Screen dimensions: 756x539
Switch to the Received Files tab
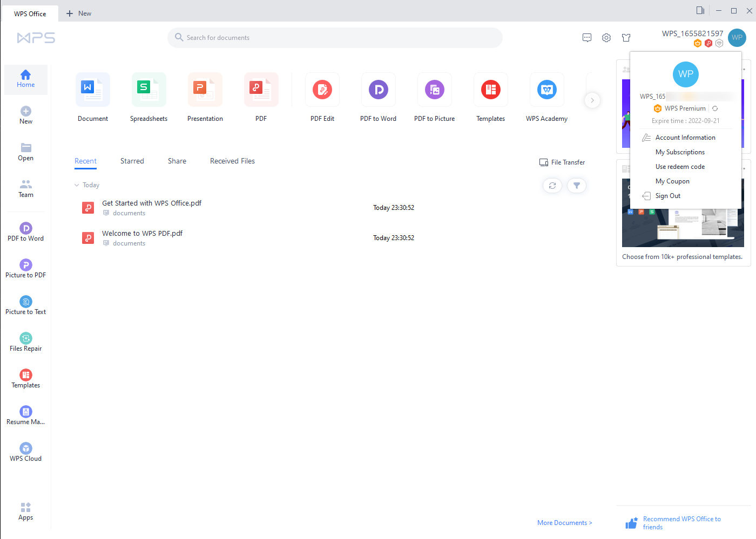[x=232, y=161]
